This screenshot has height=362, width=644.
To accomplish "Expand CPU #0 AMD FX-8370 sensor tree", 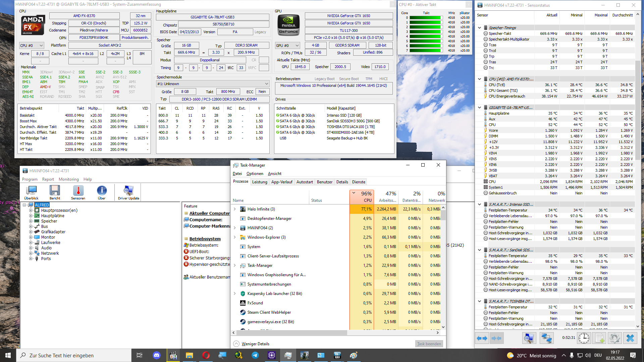I will tap(480, 78).
